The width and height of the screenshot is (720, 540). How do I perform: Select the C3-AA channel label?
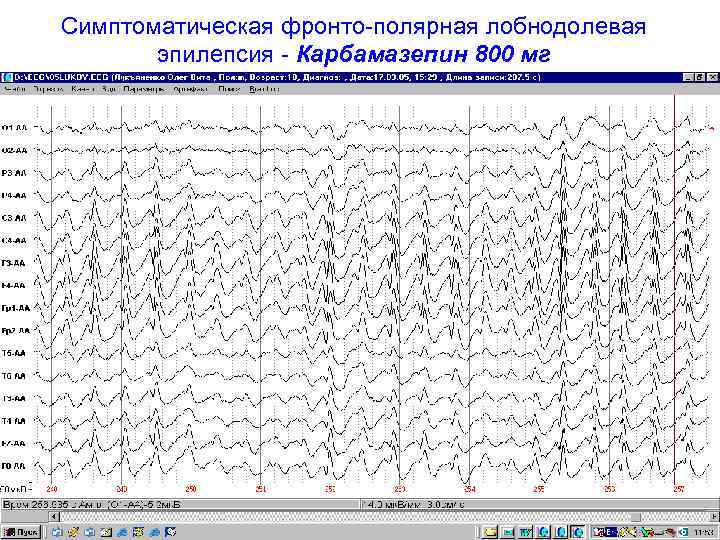coord(15,218)
